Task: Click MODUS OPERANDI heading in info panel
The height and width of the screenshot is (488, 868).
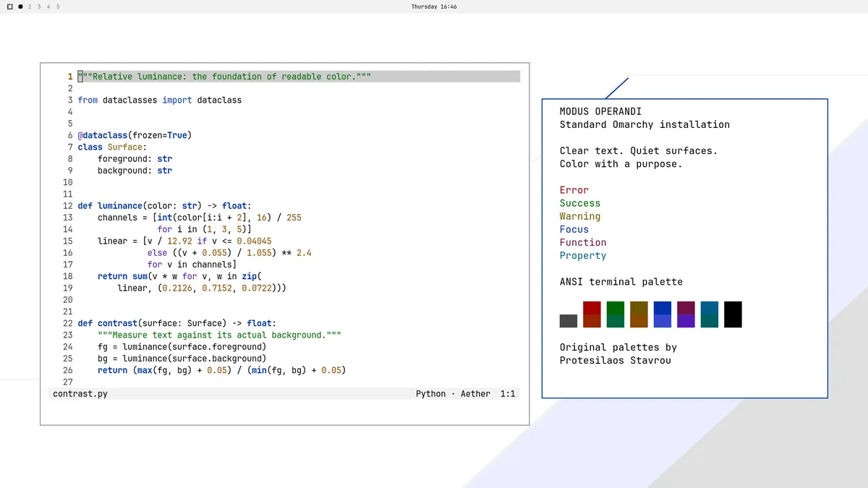Action: 600,111
